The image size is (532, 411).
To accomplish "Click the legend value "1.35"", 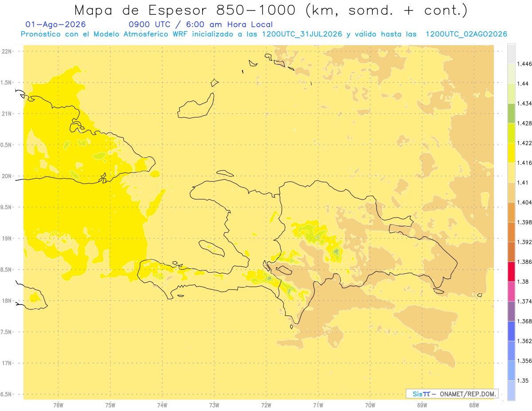I will (523, 380).
